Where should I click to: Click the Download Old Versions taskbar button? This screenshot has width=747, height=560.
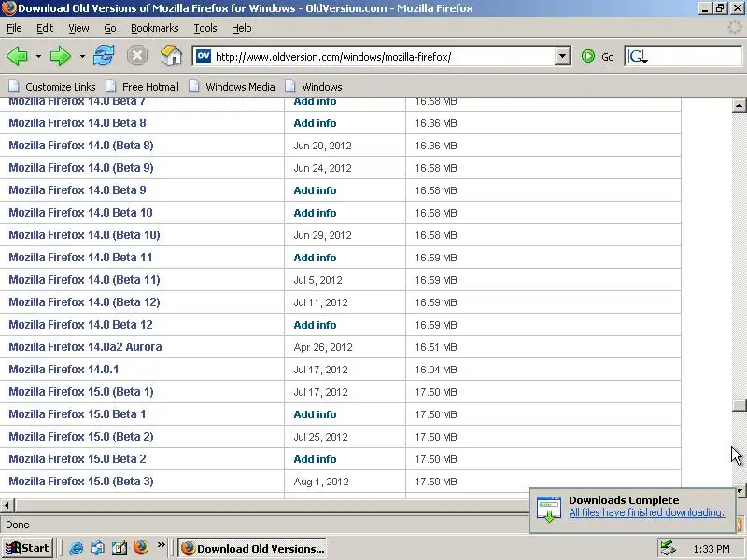coord(252,548)
